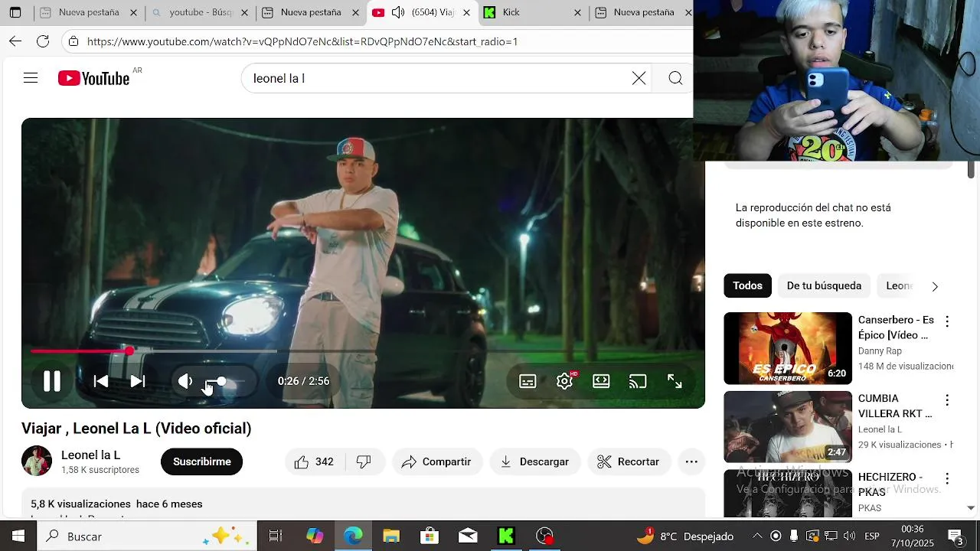Screen dimensions: 980x551
Task: Open Windows Start menu
Action: pyautogui.click(x=18, y=536)
